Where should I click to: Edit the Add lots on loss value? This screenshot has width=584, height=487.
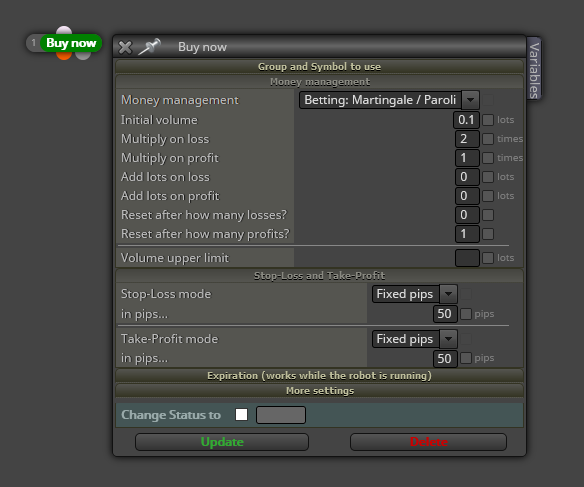(x=467, y=177)
